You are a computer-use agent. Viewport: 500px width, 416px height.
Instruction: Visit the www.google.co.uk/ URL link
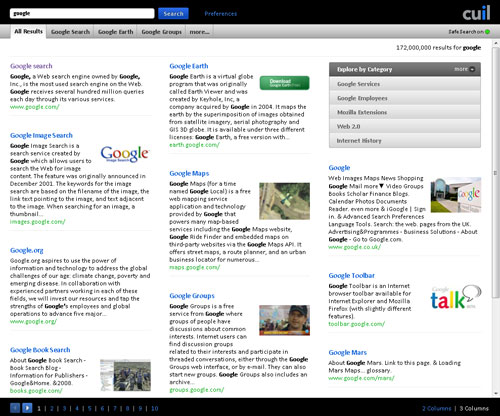coord(354,247)
